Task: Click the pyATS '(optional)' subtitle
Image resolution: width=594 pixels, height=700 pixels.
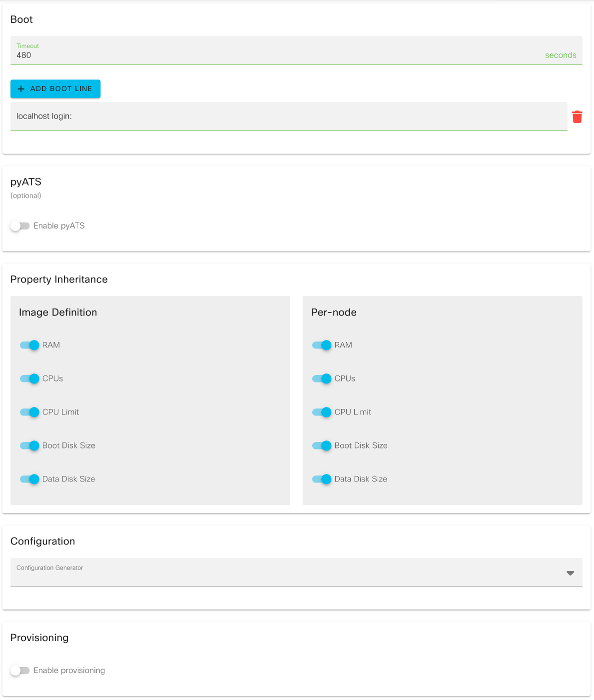Action: click(26, 195)
